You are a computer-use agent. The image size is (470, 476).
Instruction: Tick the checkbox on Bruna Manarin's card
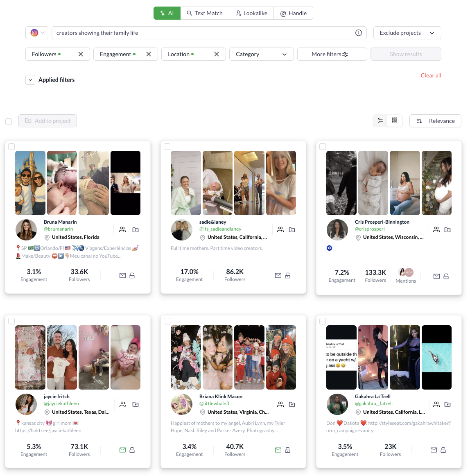click(x=11, y=147)
